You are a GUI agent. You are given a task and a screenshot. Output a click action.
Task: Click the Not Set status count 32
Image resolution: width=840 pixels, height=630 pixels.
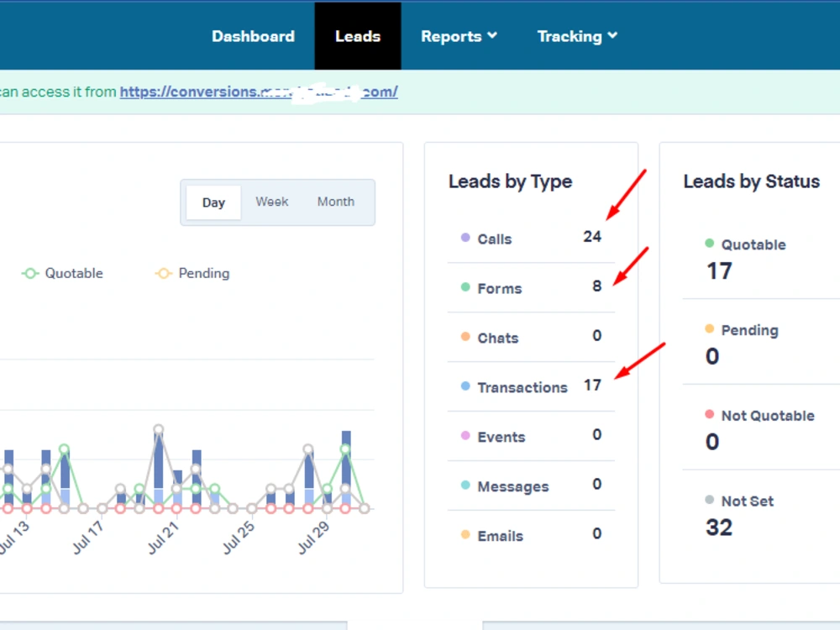click(x=719, y=528)
